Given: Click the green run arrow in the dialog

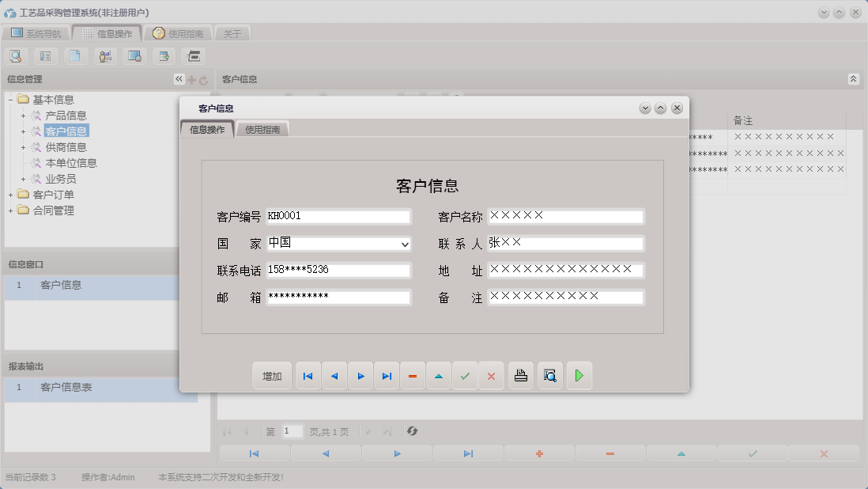Looking at the screenshot, I should click(x=579, y=376).
